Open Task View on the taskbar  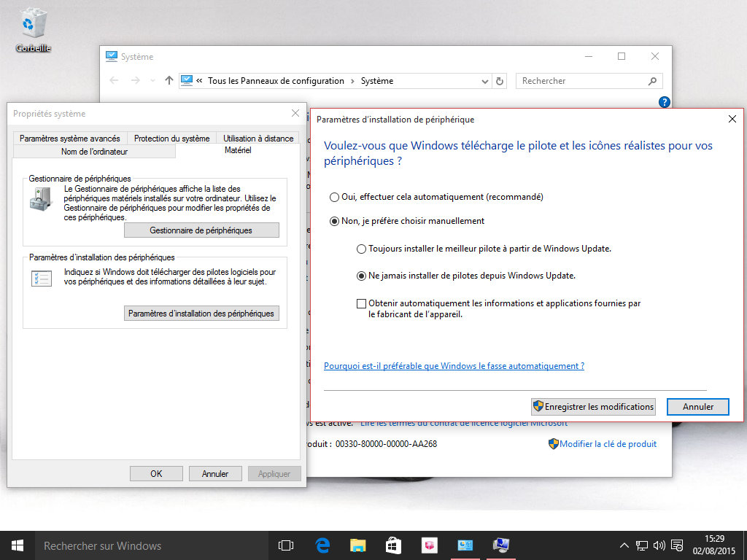click(x=286, y=545)
